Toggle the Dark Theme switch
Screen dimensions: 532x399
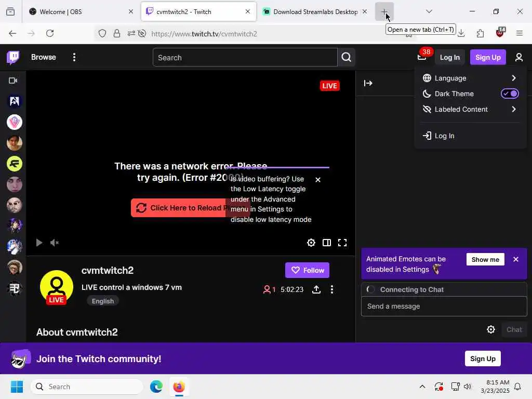510,94
